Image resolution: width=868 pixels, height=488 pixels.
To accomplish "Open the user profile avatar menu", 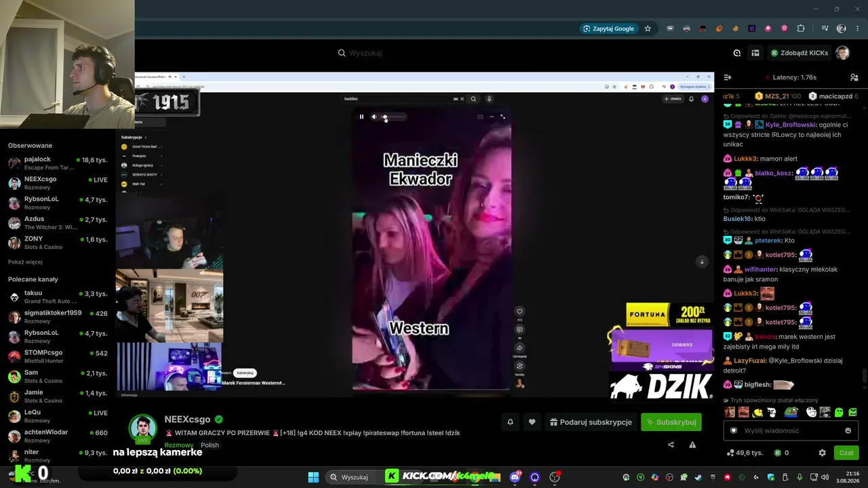I will tap(843, 53).
